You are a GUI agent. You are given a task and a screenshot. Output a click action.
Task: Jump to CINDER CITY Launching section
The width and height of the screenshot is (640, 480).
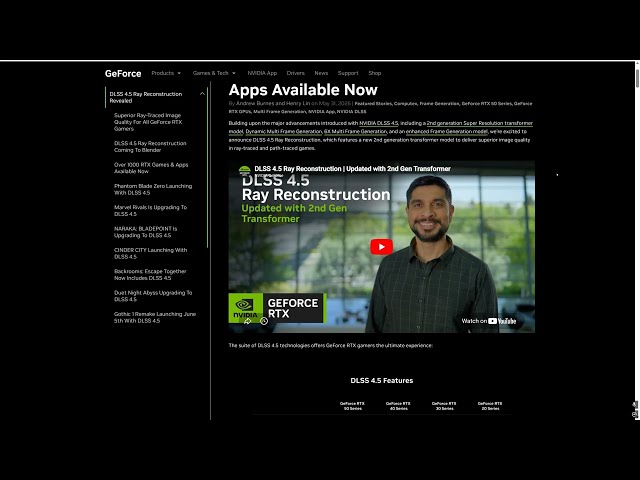coord(150,253)
